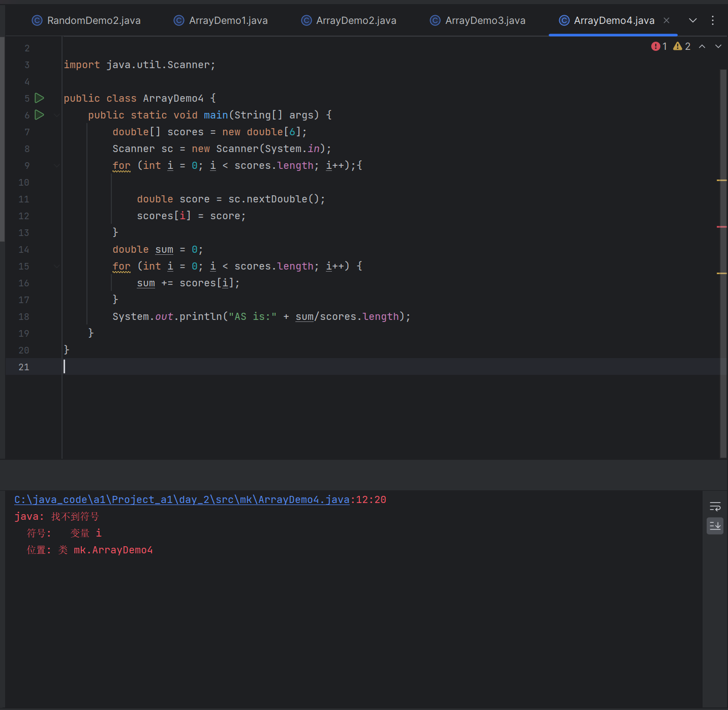This screenshot has height=710, width=728.
Task: Collapse the for loop fold at line 15
Action: click(x=56, y=266)
